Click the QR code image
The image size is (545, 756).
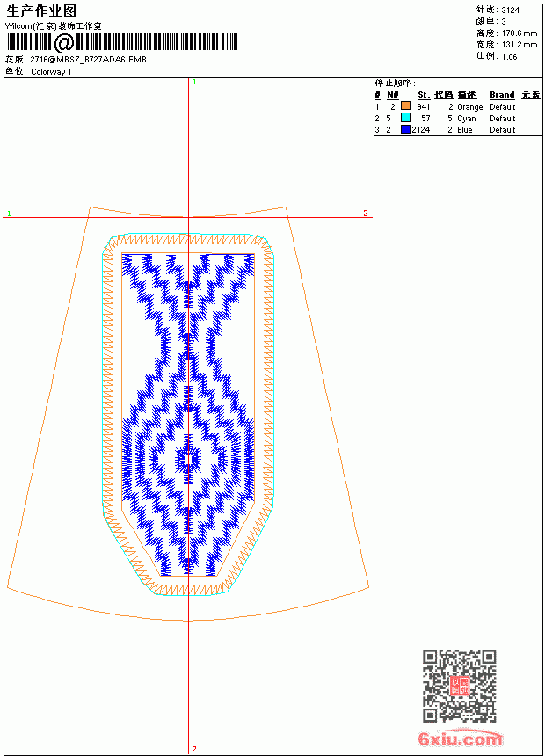point(460,686)
